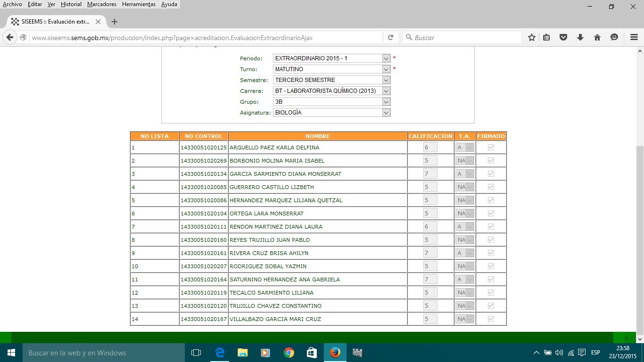Go back with the browser back arrow
The width and height of the screenshot is (644, 362).
pyautogui.click(x=10, y=37)
